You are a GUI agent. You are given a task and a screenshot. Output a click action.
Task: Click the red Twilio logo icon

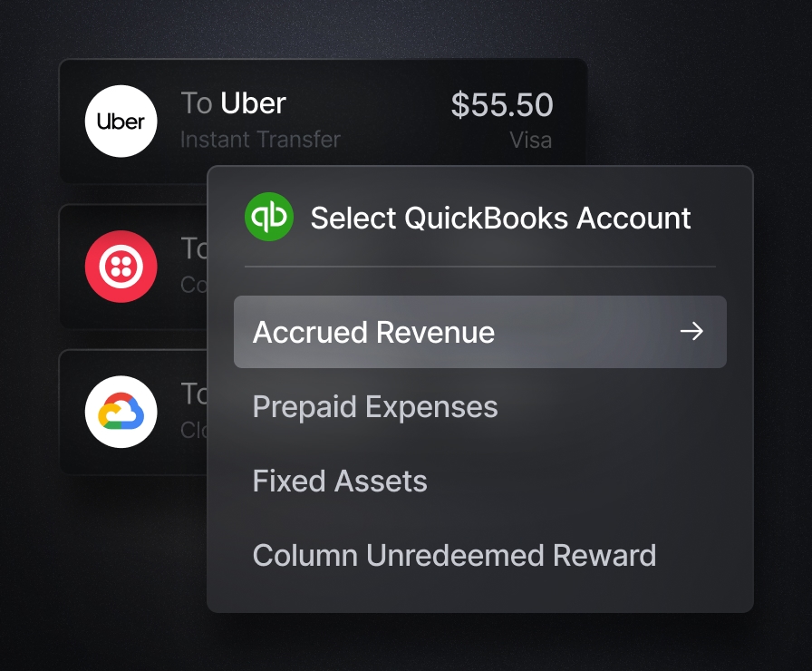(x=121, y=267)
